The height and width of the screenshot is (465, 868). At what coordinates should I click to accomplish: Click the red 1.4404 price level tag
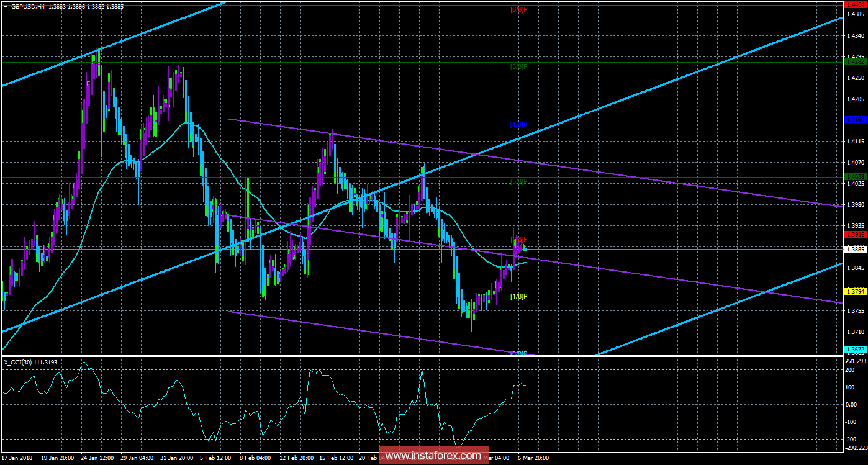855,5
